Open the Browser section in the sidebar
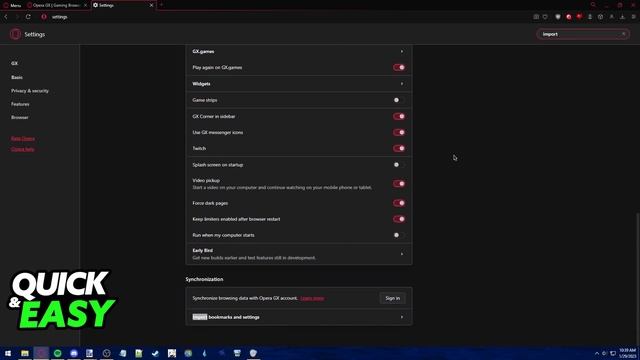 [20, 118]
